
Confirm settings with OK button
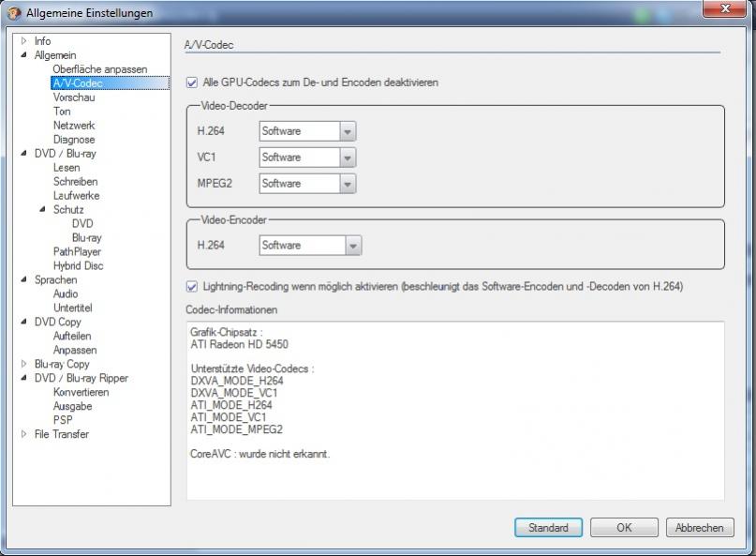click(x=624, y=528)
